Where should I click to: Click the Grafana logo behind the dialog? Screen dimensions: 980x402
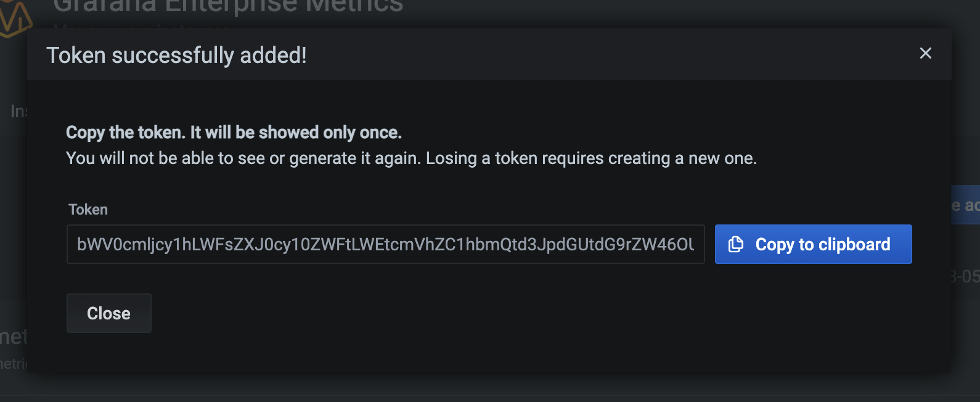[x=14, y=17]
